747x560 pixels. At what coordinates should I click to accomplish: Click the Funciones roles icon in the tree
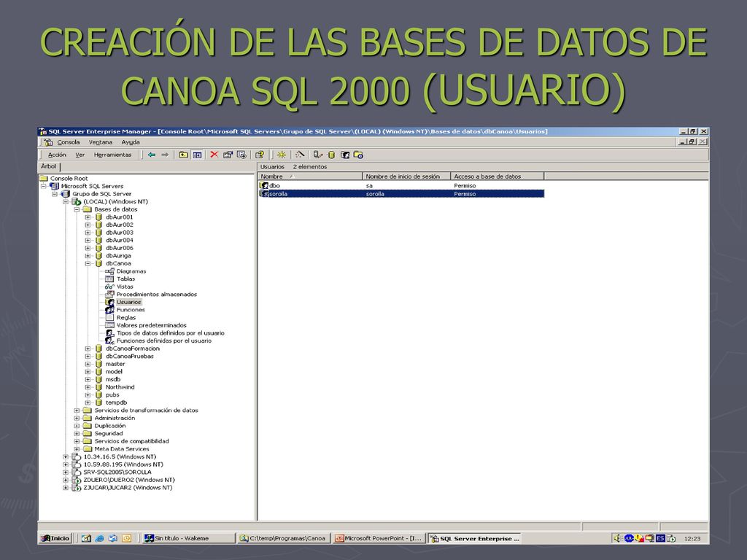click(x=109, y=309)
